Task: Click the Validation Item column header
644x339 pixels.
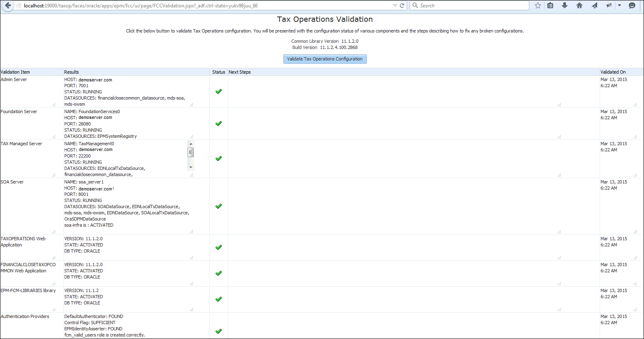Action: 15,72
